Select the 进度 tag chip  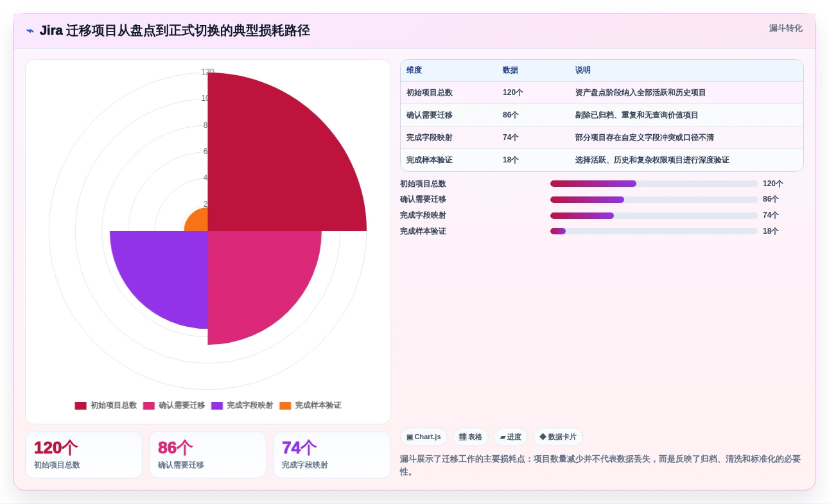click(510, 437)
